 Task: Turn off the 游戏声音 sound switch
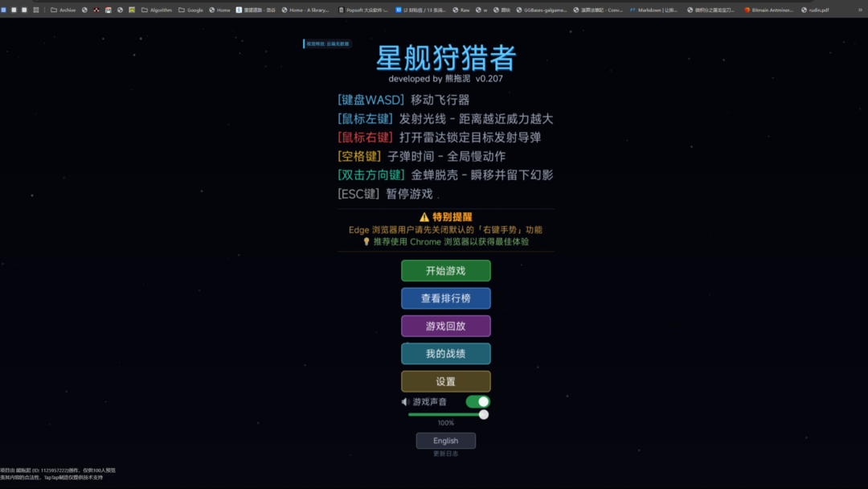point(477,401)
